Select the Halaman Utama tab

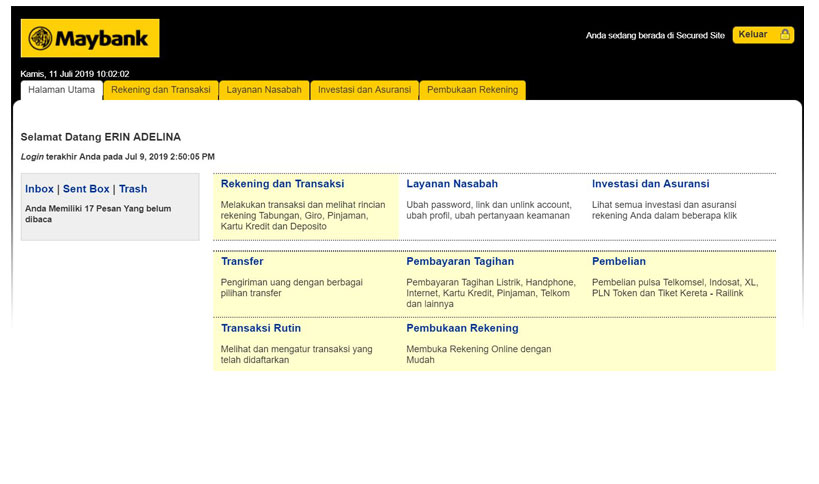pos(62,90)
